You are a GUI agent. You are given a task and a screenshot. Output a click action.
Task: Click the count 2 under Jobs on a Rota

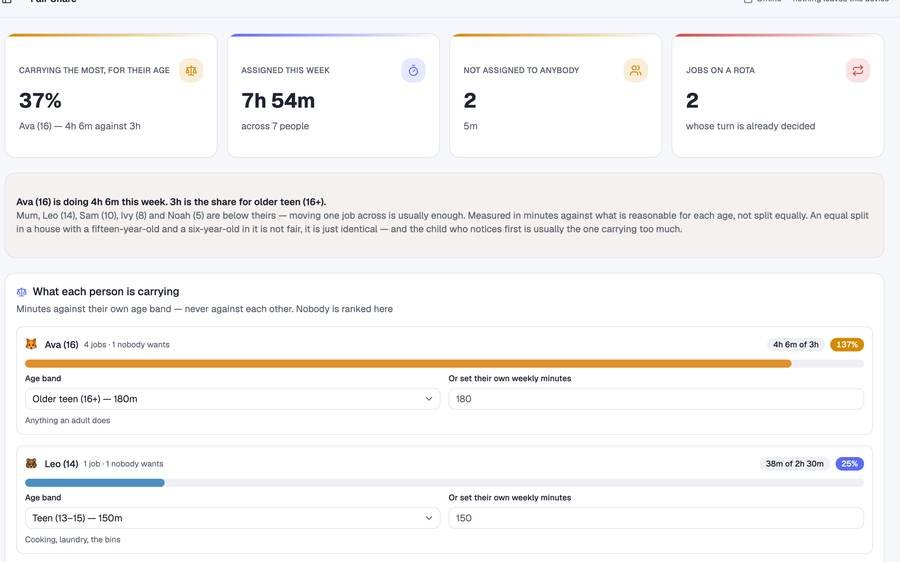point(692,100)
